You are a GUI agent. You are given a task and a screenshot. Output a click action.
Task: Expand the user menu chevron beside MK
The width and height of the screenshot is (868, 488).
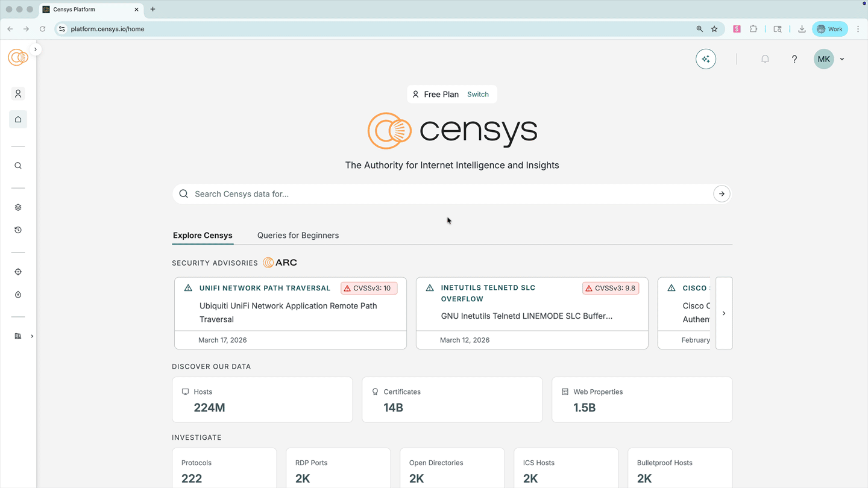click(x=842, y=59)
